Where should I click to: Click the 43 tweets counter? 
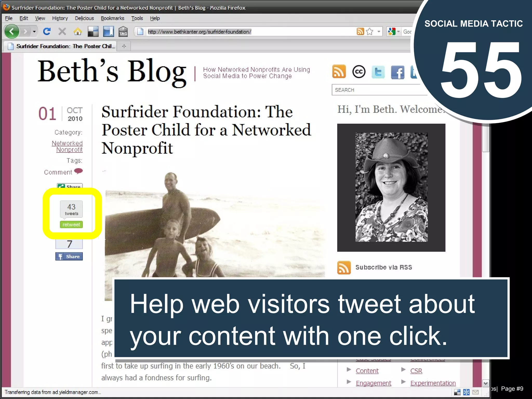(x=71, y=209)
